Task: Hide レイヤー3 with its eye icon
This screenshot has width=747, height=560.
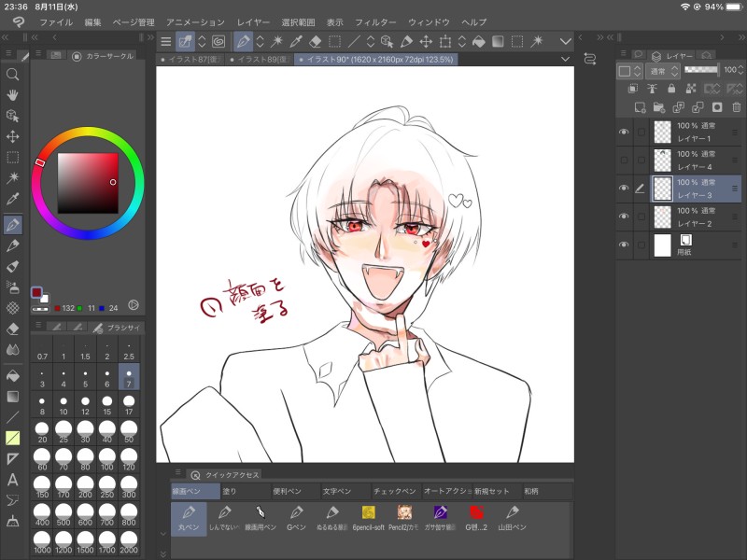Action: point(624,189)
